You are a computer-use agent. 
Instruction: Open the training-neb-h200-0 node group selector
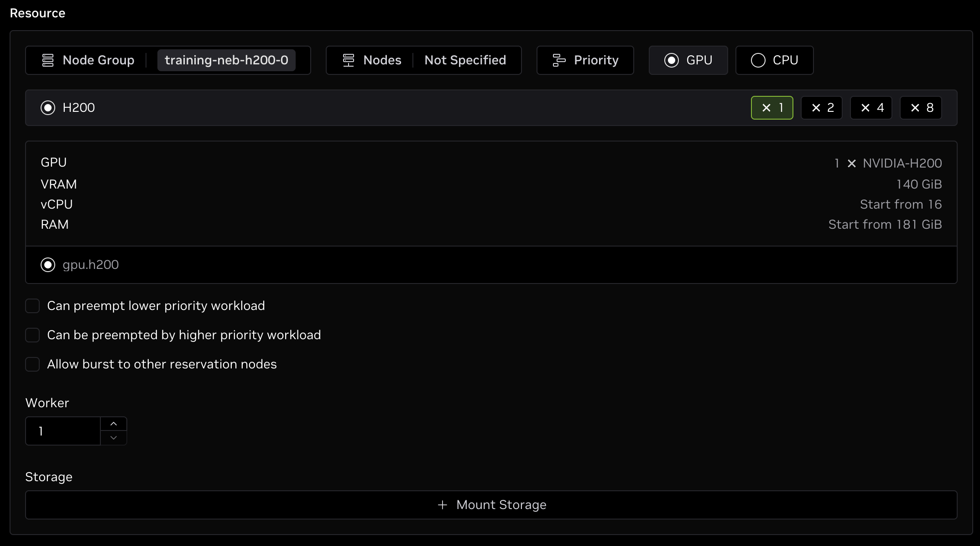[226, 60]
